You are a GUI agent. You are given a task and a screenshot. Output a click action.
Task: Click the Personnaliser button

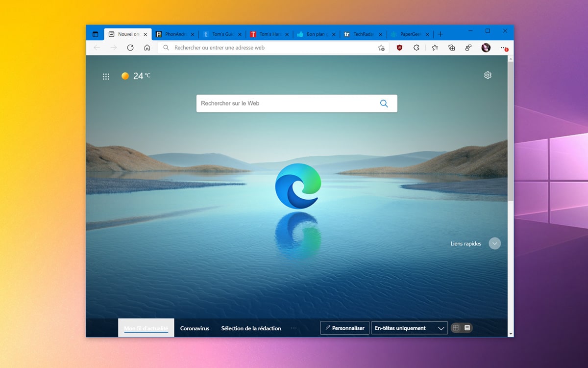(345, 328)
